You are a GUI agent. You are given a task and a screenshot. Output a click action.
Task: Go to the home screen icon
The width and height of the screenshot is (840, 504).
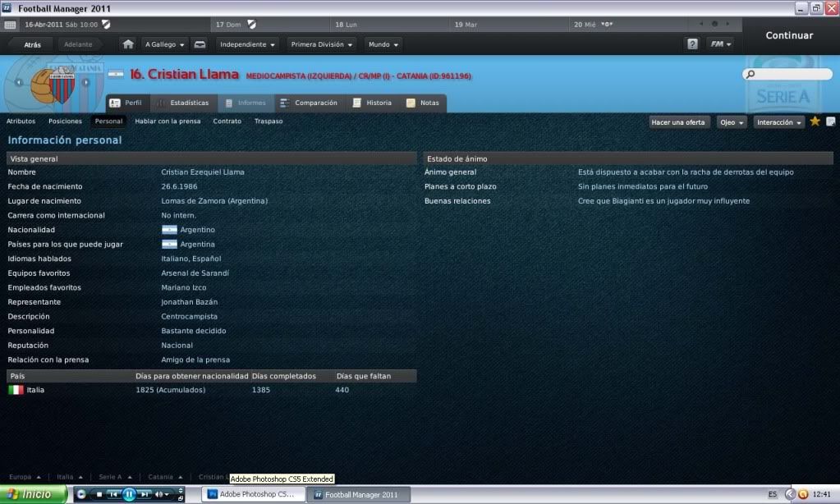click(128, 44)
